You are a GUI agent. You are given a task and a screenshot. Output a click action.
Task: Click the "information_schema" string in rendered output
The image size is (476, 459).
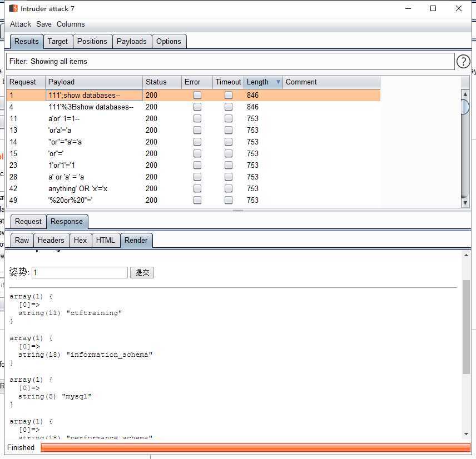(x=110, y=355)
